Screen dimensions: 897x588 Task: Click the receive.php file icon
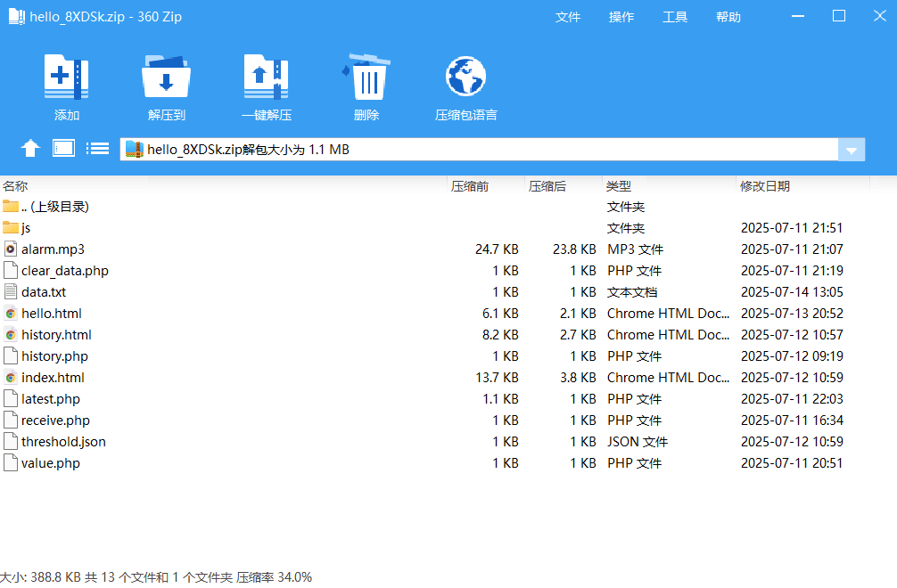[x=11, y=420]
